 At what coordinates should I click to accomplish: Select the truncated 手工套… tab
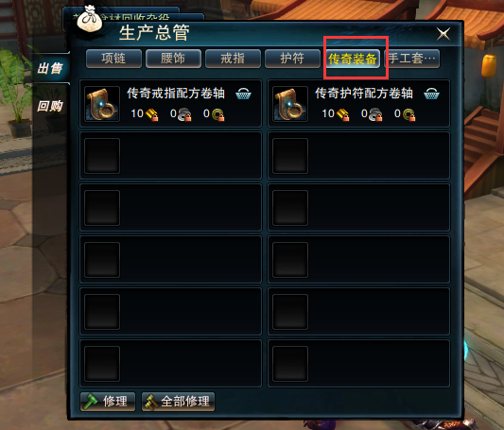[x=412, y=59]
